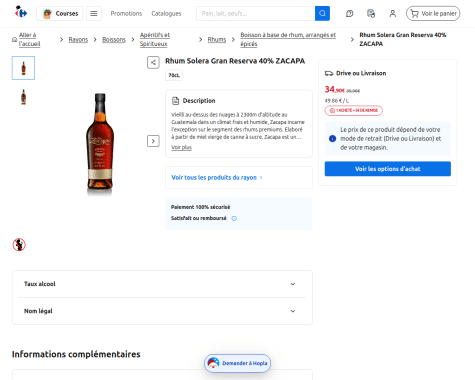The height and width of the screenshot is (380, 475).
Task: Click the home icon in breadcrumb
Action: (x=14, y=39)
